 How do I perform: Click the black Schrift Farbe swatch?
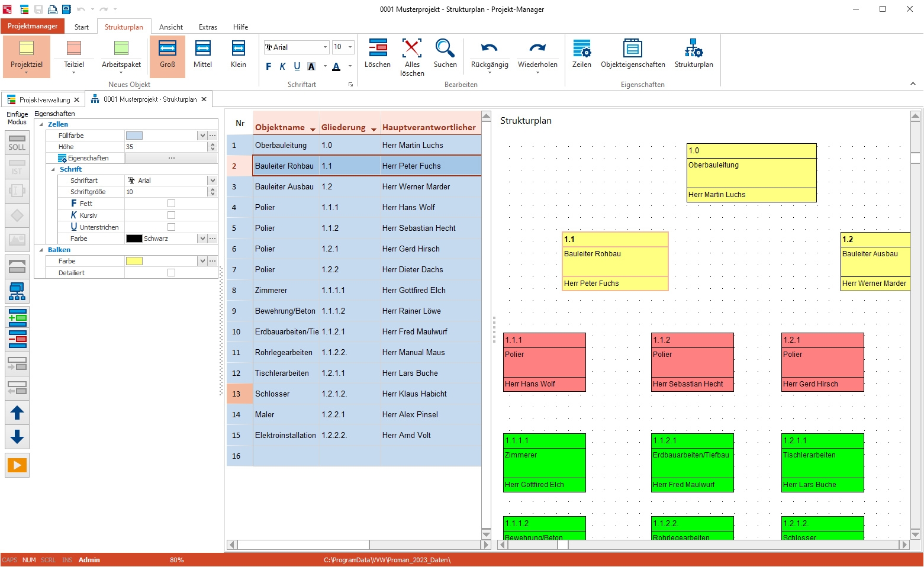pos(134,239)
